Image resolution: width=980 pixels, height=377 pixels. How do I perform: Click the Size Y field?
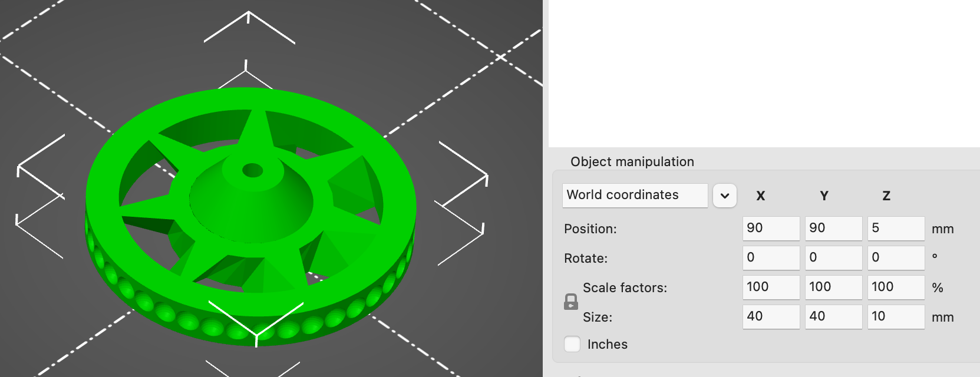click(x=833, y=317)
